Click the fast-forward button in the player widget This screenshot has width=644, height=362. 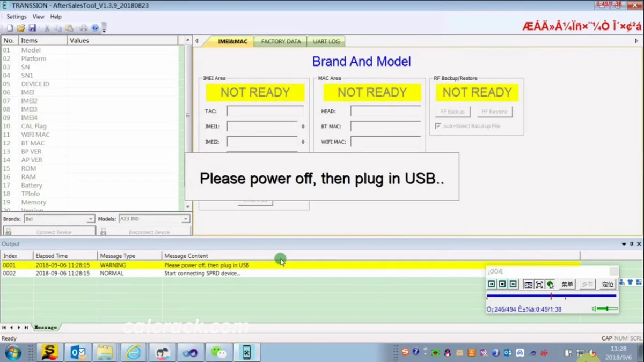tap(513, 284)
